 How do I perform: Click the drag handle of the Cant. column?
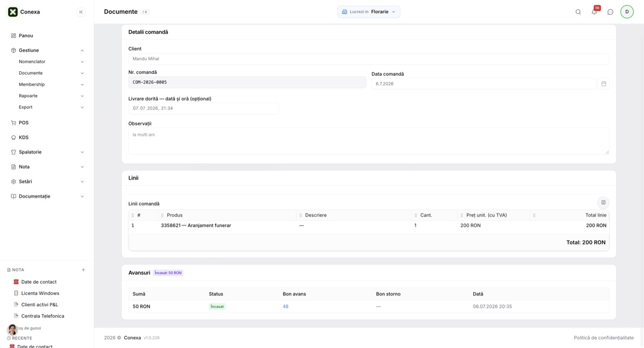coord(416,215)
